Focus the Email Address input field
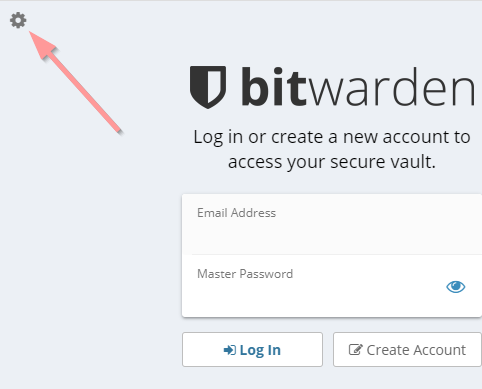This screenshot has height=389, width=482. 332,225
